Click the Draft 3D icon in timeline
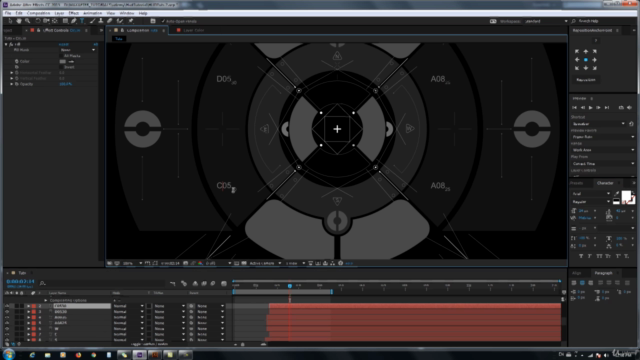 pyautogui.click(x=184, y=283)
